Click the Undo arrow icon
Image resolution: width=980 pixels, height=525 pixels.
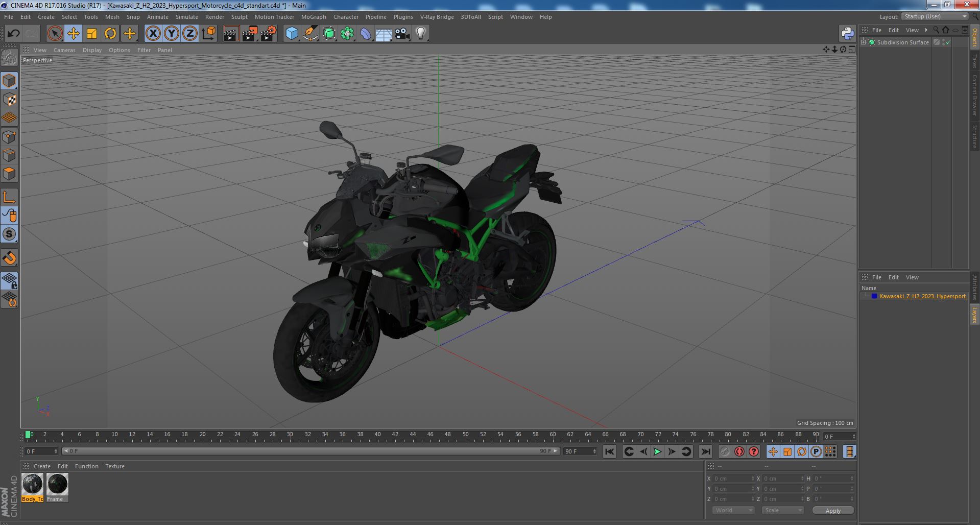pyautogui.click(x=13, y=34)
